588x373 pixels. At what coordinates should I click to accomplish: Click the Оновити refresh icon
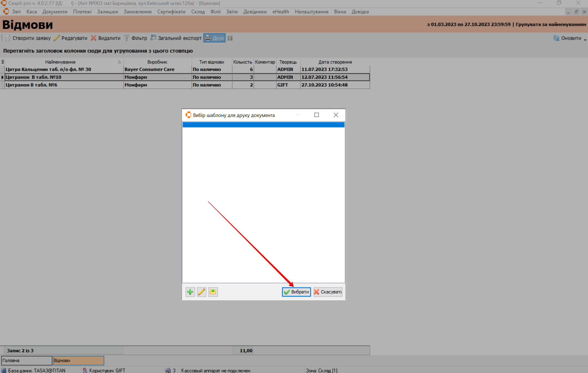556,38
